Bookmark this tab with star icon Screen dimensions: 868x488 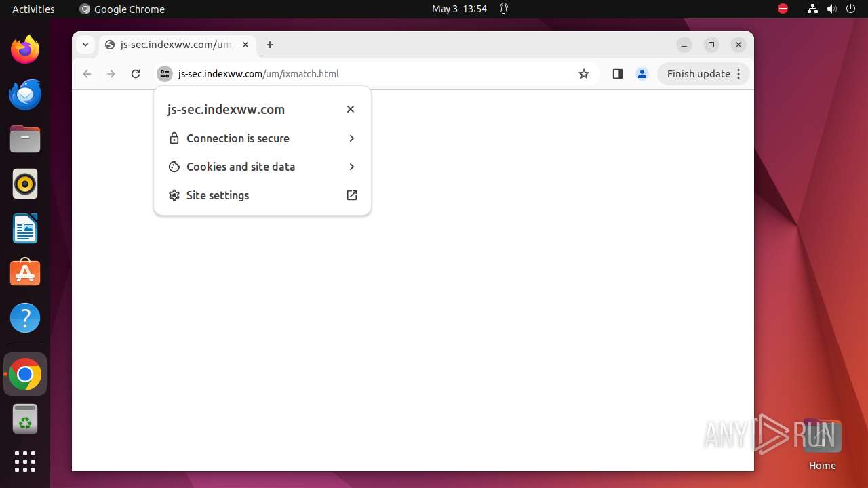pyautogui.click(x=584, y=74)
